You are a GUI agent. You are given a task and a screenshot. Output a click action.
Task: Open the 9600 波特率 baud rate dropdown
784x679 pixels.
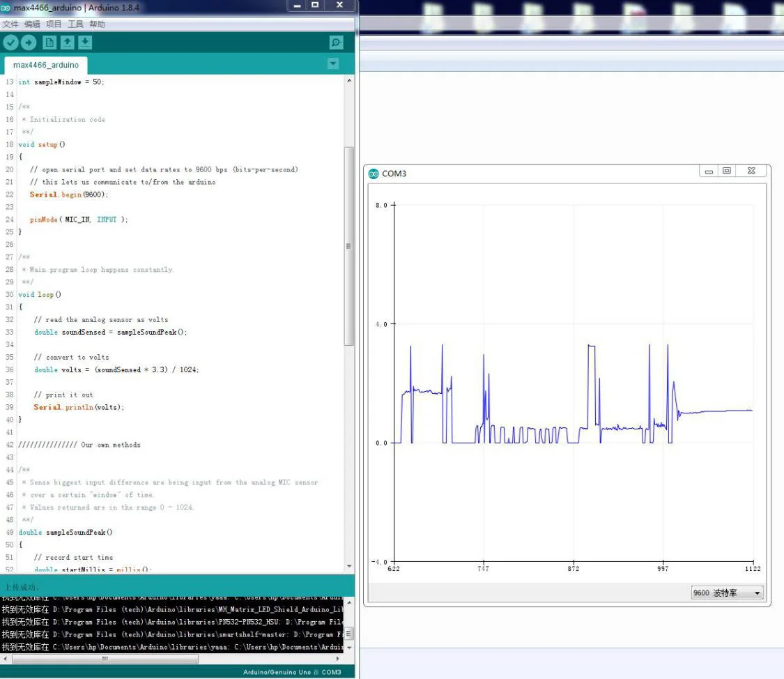tap(727, 593)
